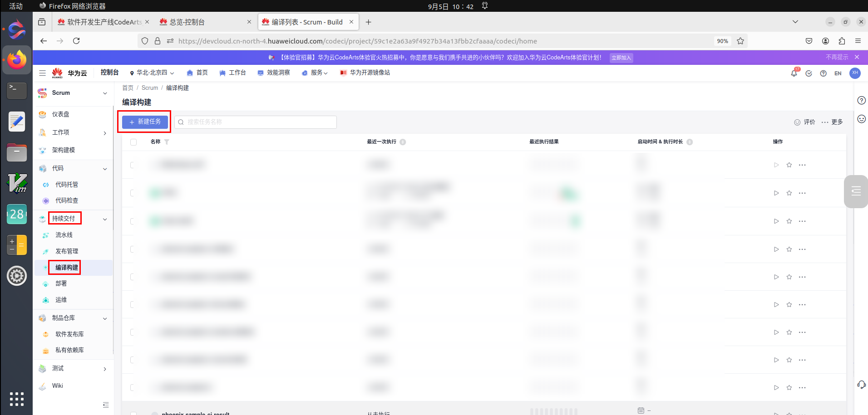The width and height of the screenshot is (868, 415).
Task: Click 不再提示 in the banner
Action: [837, 57]
